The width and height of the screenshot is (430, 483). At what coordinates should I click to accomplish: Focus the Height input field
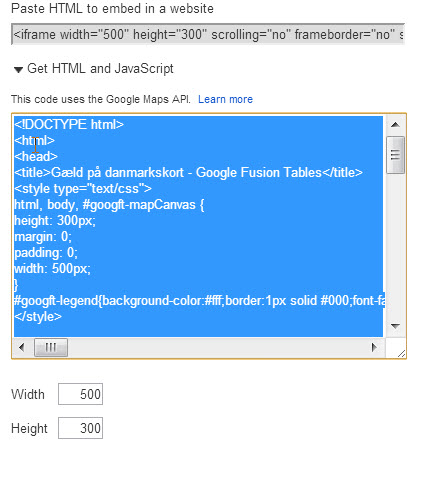80,428
